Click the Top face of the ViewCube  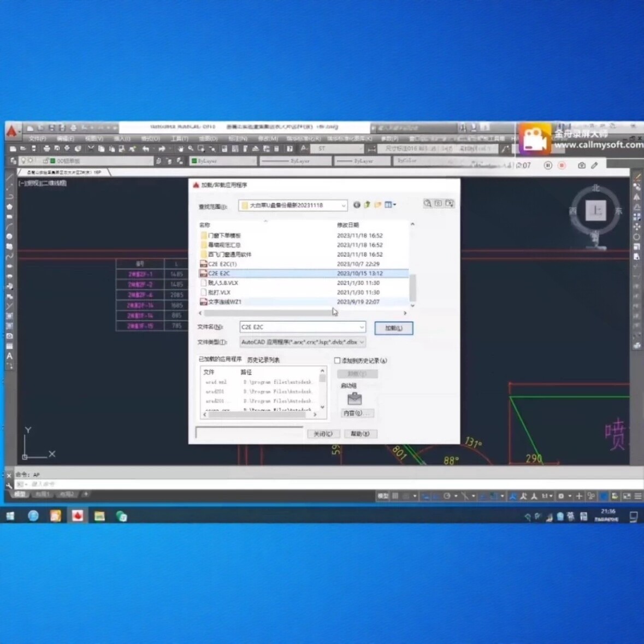click(595, 211)
